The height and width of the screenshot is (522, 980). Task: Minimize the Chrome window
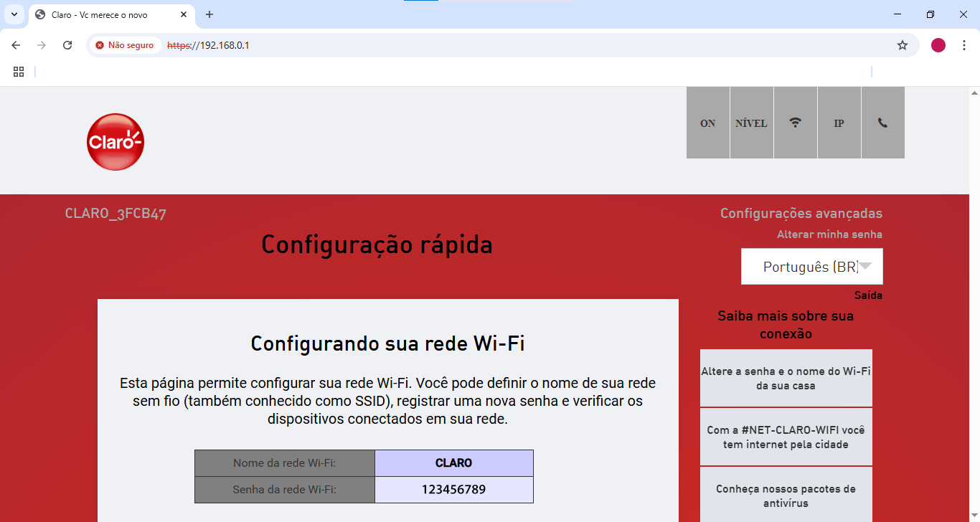coord(897,14)
